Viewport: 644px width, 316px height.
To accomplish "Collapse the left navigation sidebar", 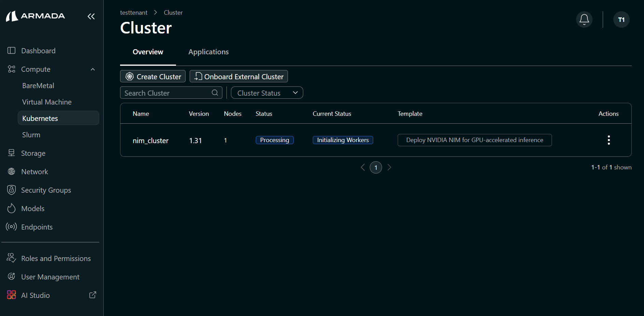I will pos(91,16).
